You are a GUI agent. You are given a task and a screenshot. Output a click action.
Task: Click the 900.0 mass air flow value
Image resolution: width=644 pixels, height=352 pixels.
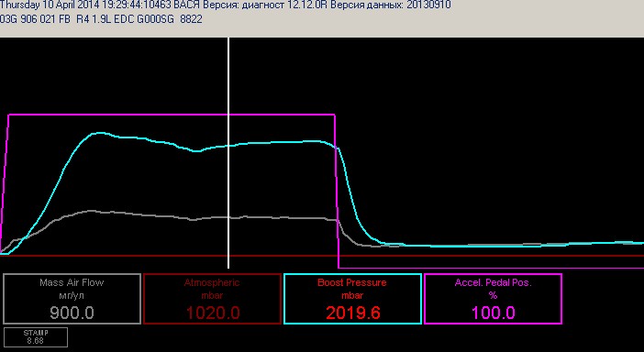72,313
